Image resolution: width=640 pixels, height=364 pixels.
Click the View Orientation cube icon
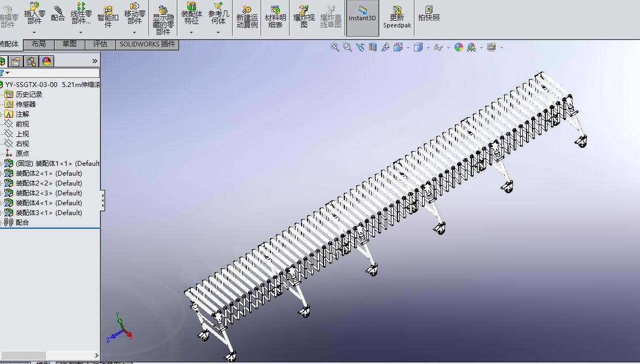398,47
